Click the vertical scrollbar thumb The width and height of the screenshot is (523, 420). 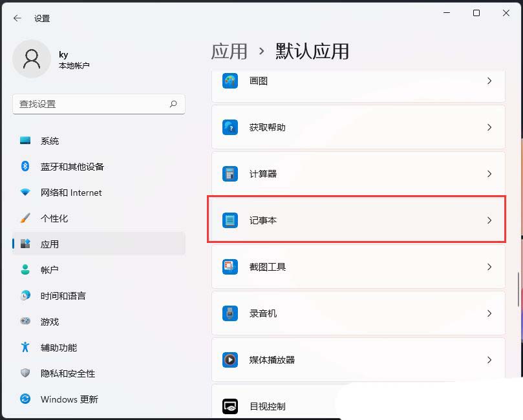tap(518, 289)
